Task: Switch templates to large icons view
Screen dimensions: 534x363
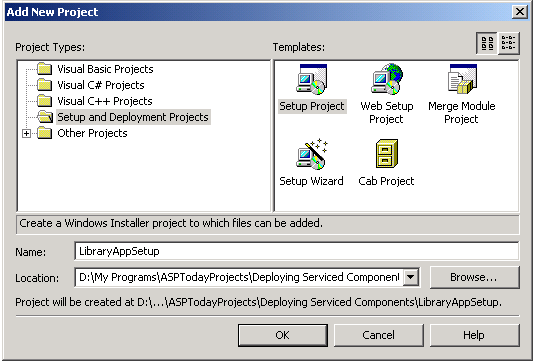Action: (487, 43)
